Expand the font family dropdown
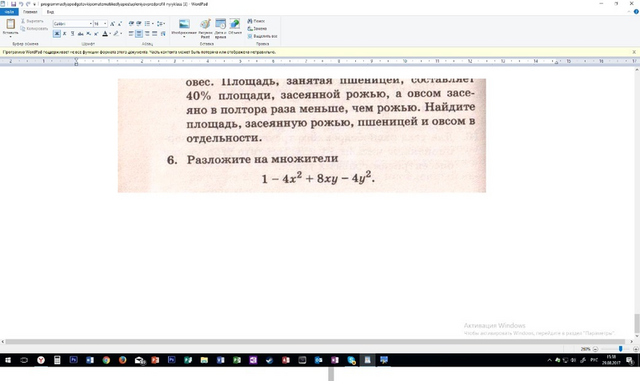Screen dimensions: 640x381 point(91,24)
